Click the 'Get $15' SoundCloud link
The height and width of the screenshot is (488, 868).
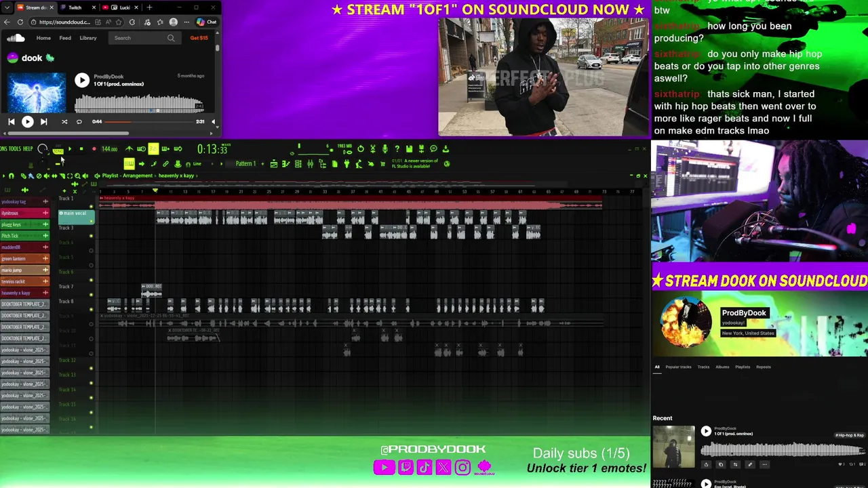pyautogui.click(x=199, y=38)
